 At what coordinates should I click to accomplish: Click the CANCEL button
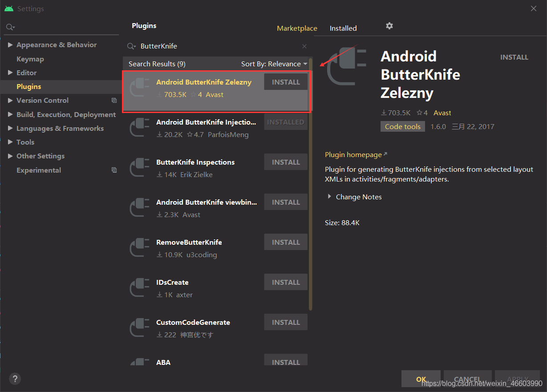pos(467,379)
